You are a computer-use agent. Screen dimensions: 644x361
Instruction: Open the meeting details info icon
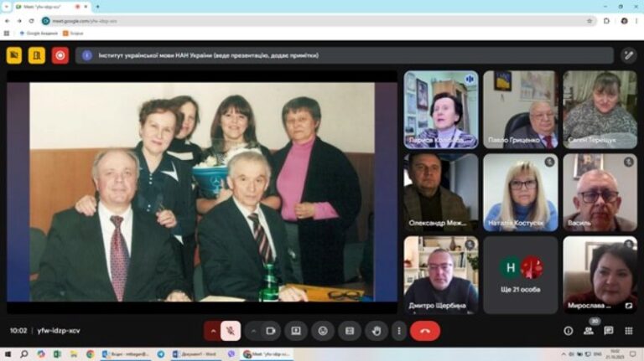pyautogui.click(x=569, y=331)
